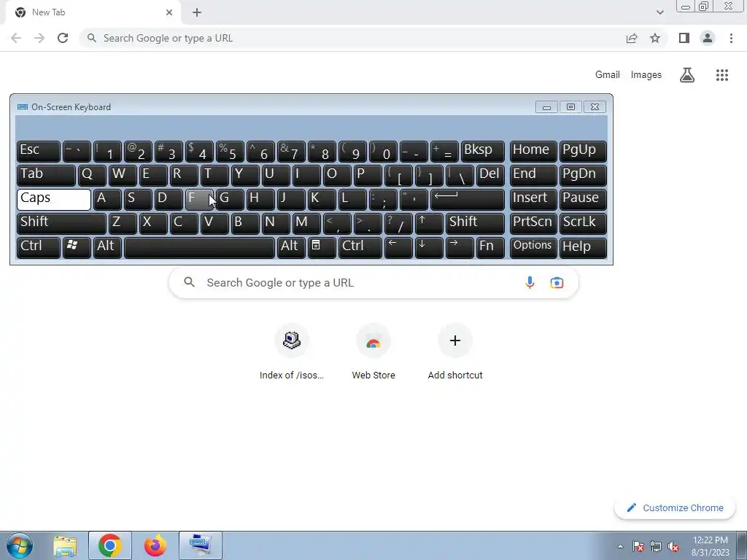Screen dimensions: 747x560
Task: Click the Esc key
Action: point(39,152)
